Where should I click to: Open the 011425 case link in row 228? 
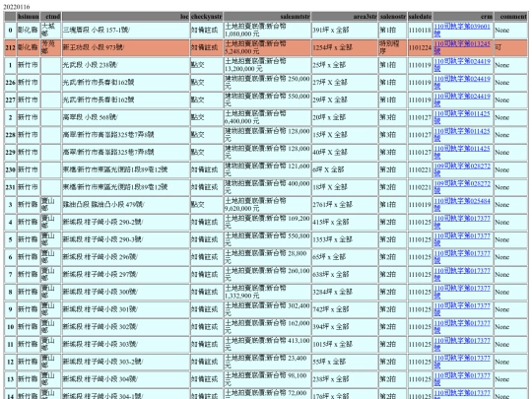point(462,135)
